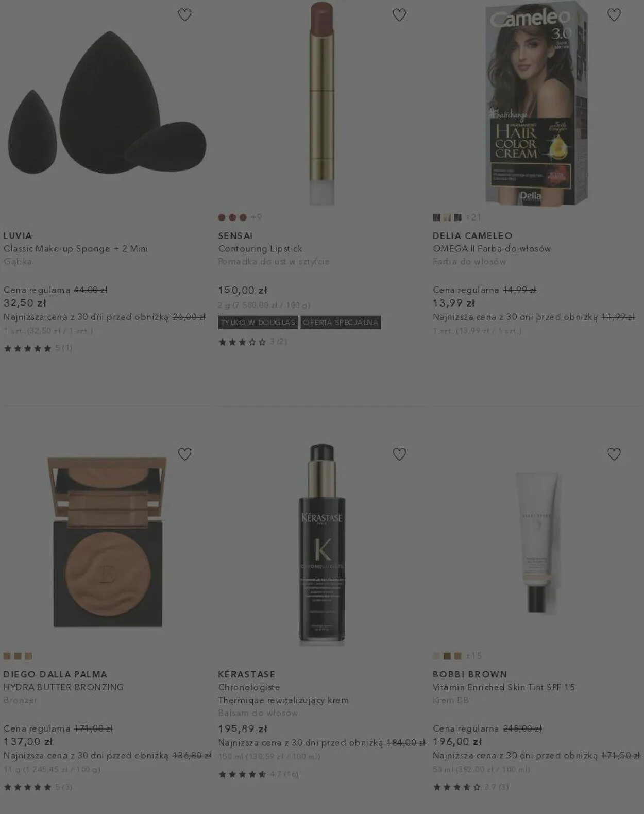Choose first Bobbi Brown tint shade
This screenshot has width=644, height=814.
(436, 656)
